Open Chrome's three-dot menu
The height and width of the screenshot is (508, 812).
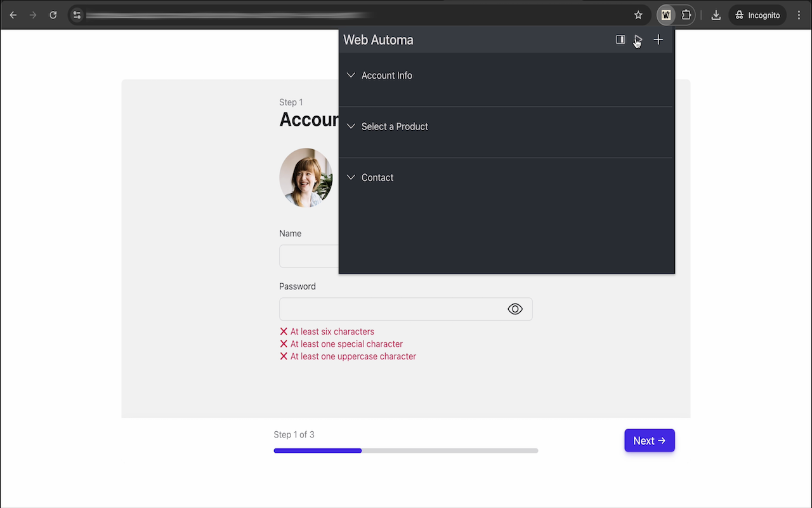[799, 15]
